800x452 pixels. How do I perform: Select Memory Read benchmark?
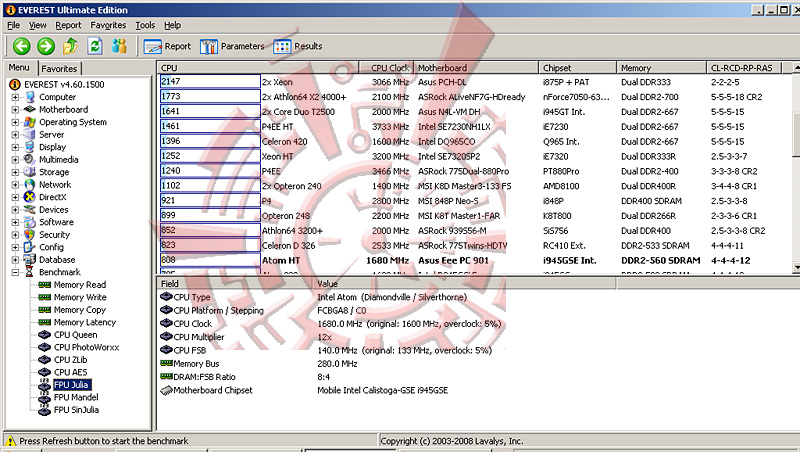80,285
